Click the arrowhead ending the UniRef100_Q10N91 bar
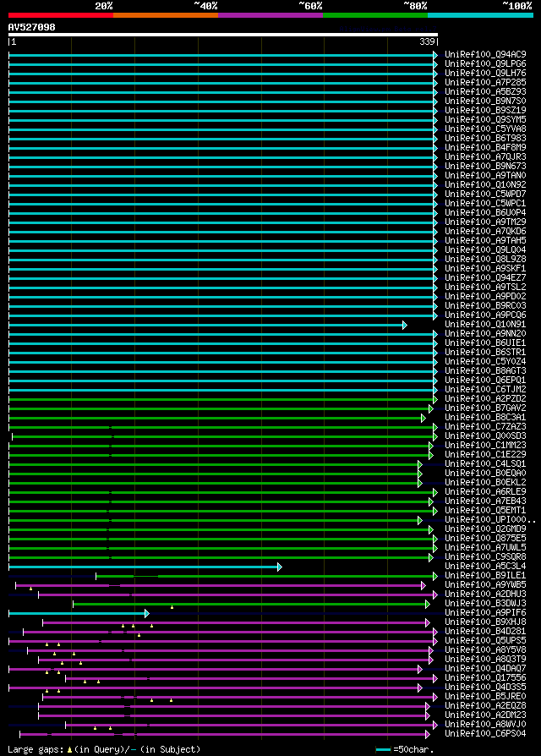The height and width of the screenshot is (756, 541). pos(405,326)
